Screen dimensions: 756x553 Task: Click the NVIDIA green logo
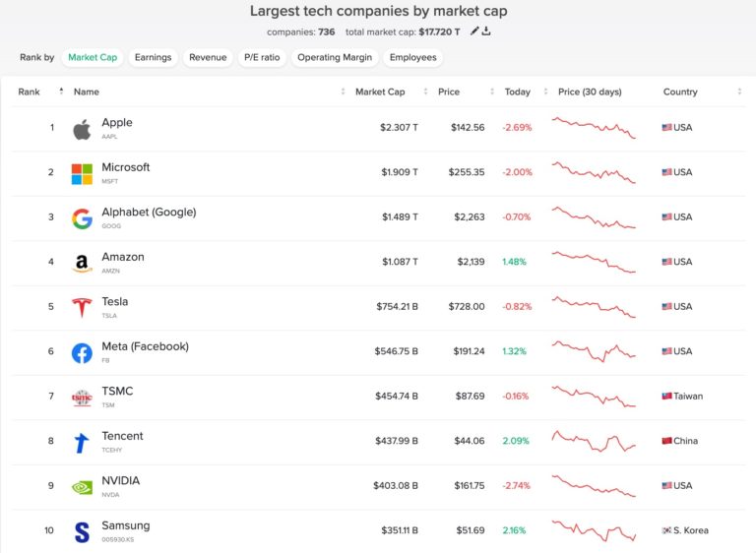coord(82,487)
